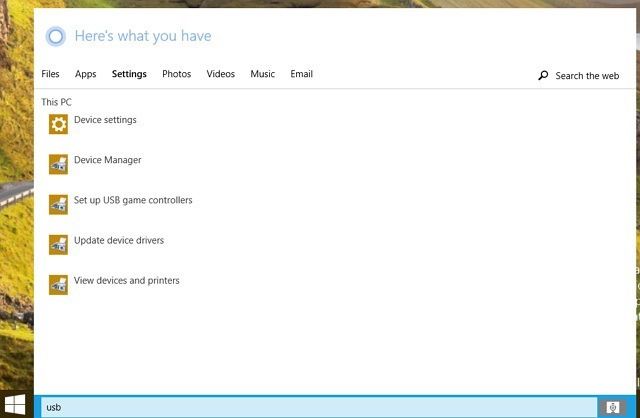
Task: Open the Email tab
Action: click(x=301, y=74)
